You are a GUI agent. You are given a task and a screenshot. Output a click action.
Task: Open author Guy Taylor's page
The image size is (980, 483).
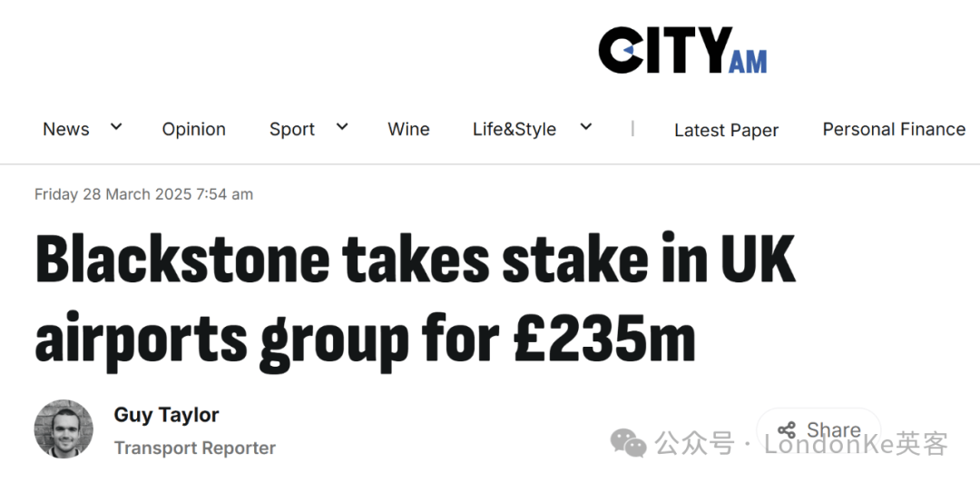pos(166,415)
